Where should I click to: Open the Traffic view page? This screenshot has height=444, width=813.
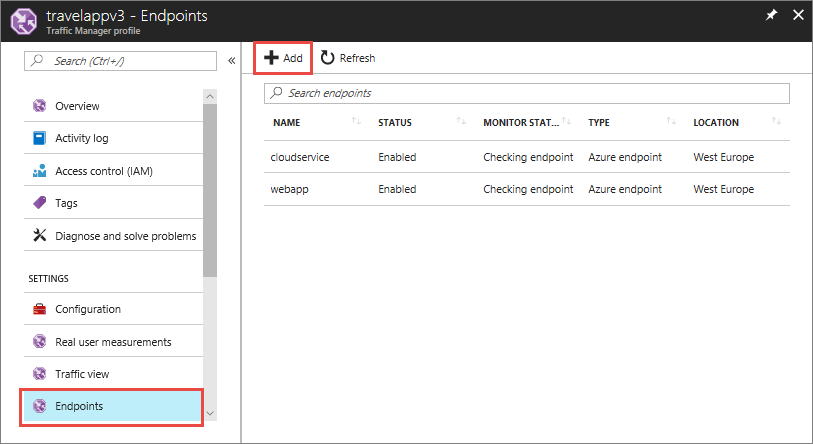113,373
